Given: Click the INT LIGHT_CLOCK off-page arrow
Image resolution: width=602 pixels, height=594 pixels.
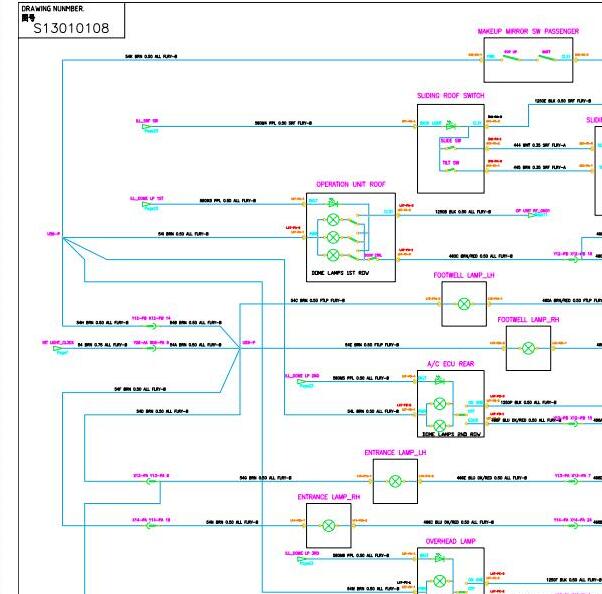Looking at the screenshot, I should 58,348.
